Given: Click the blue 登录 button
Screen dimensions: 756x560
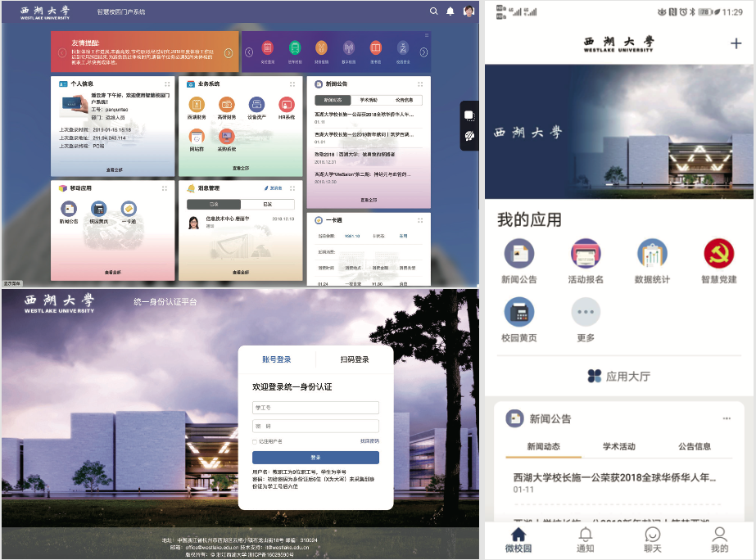Looking at the screenshot, I should 315,458.
